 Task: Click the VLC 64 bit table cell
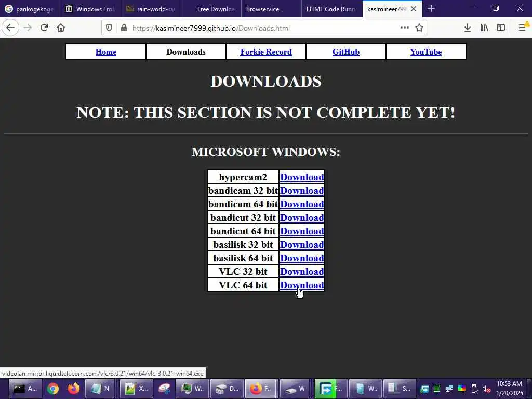tap(243, 285)
